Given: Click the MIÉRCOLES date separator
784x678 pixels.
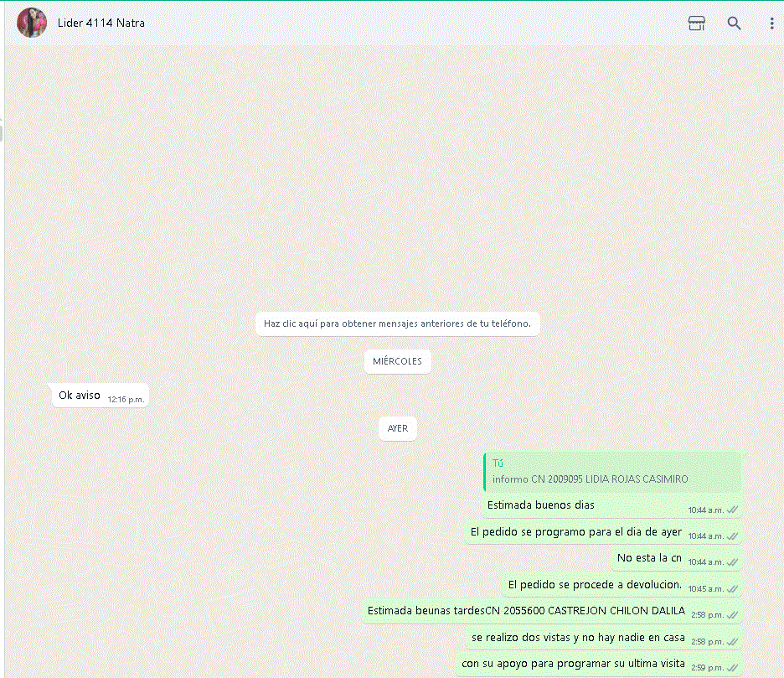Looking at the screenshot, I should tap(397, 361).
